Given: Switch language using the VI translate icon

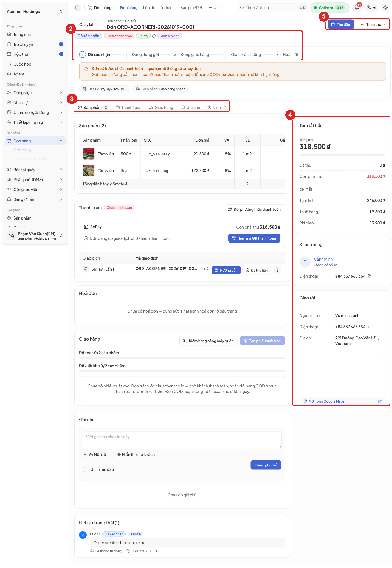Looking at the screenshot, I should [x=371, y=8].
